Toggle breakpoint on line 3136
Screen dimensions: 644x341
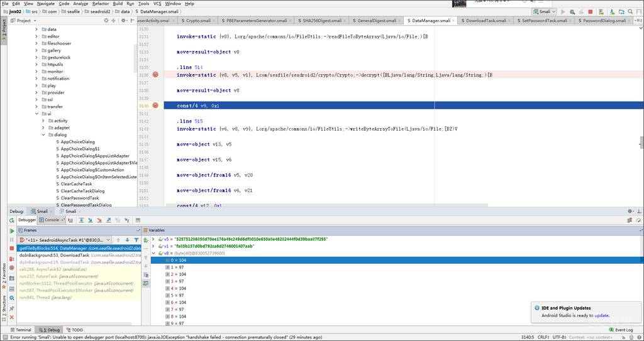click(x=155, y=75)
